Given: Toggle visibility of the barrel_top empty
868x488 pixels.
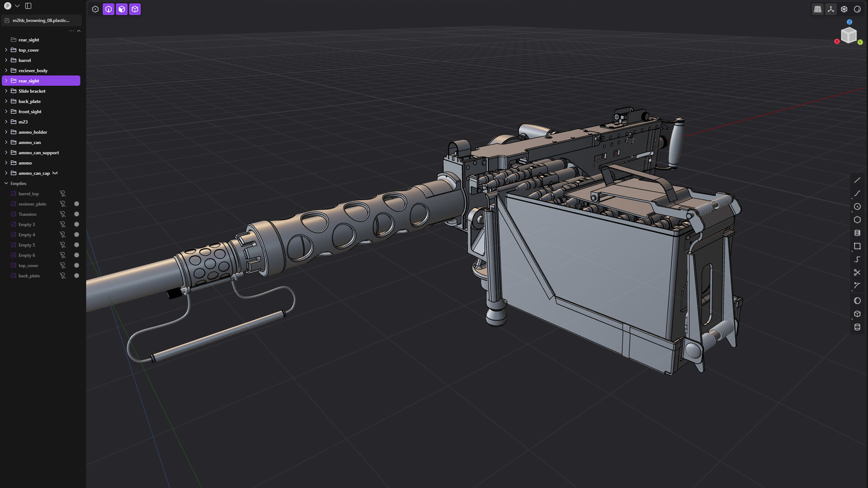Looking at the screenshot, I should (63, 193).
